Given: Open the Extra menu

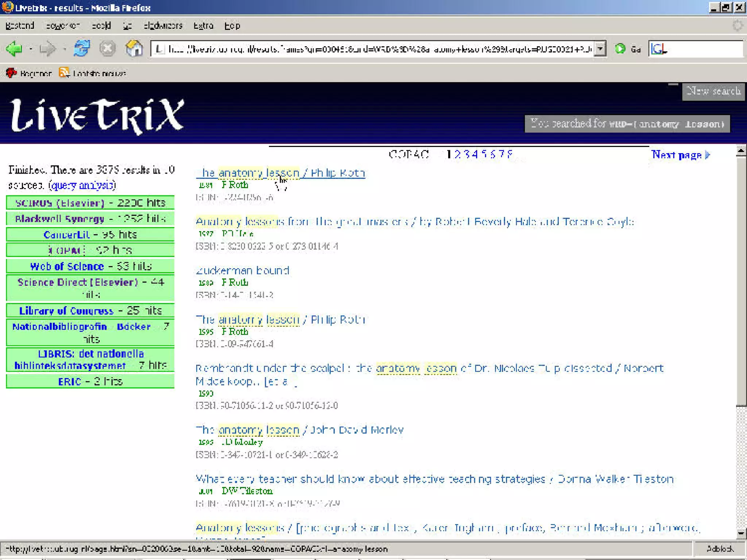Looking at the screenshot, I should [x=203, y=26].
